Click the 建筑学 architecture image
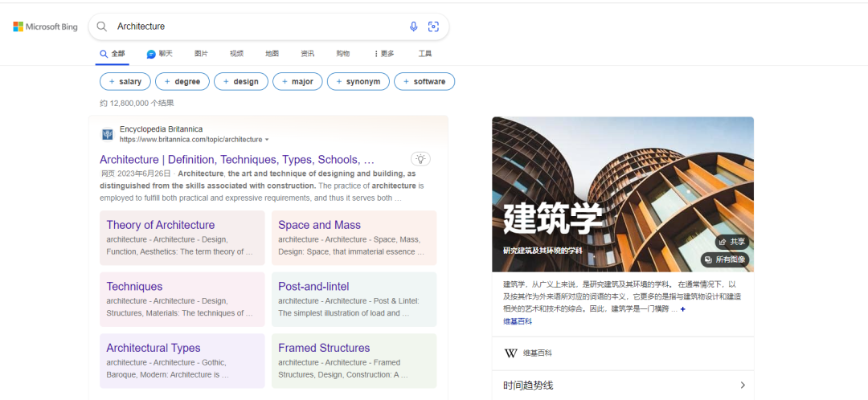 (x=623, y=194)
